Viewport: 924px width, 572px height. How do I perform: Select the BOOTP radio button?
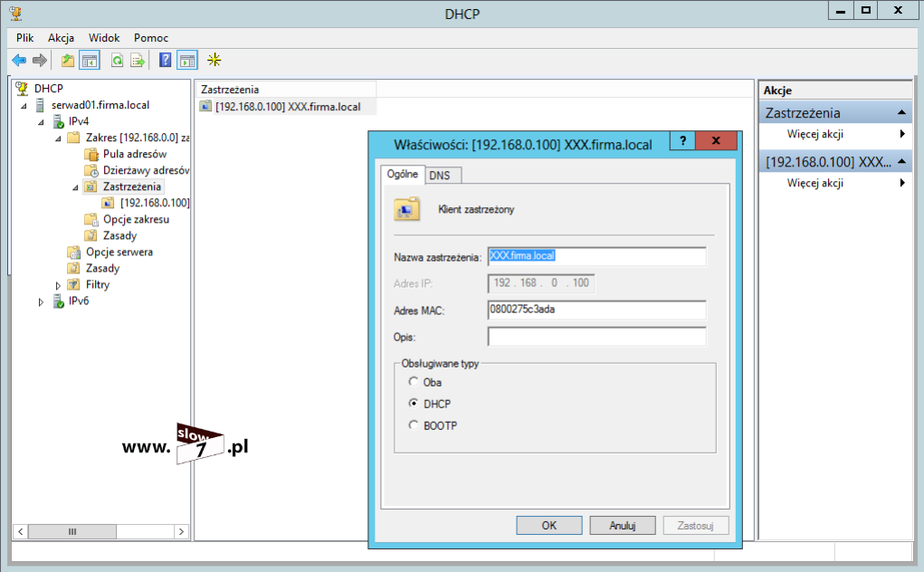pos(414,425)
